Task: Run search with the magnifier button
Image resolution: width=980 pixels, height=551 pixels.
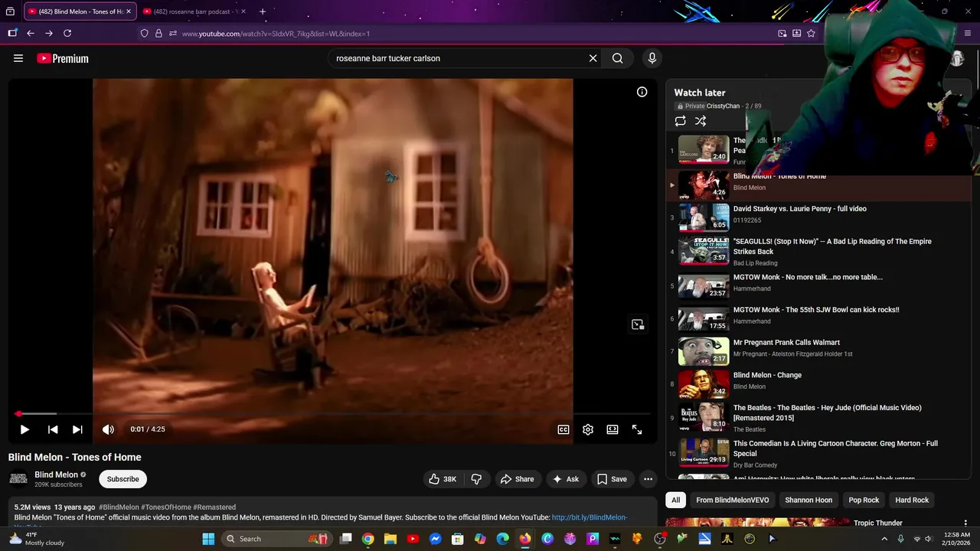Action: pos(618,58)
